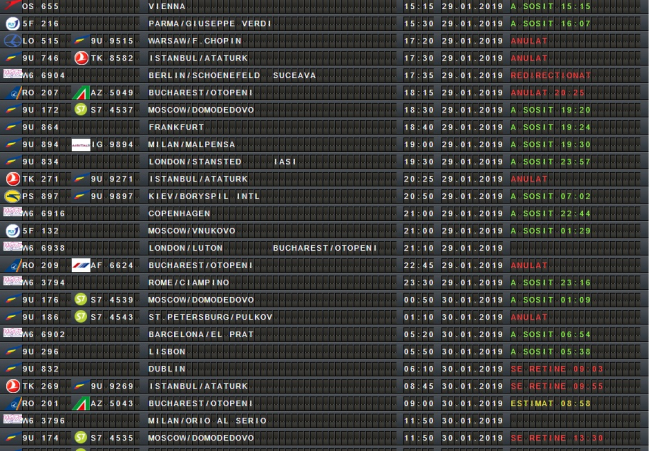The height and width of the screenshot is (451, 650).
Task: Select 'KIEV/BORYSPIL INTL' city text
Action: [204, 196]
